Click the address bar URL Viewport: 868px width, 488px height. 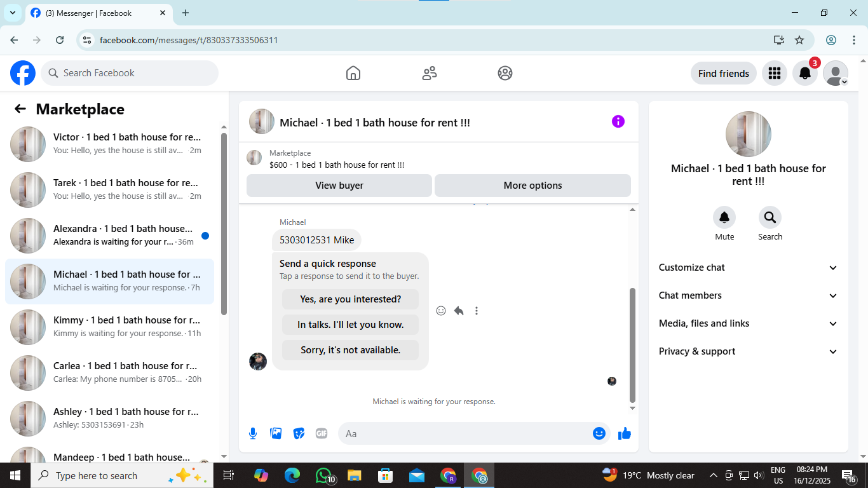pyautogui.click(x=189, y=40)
